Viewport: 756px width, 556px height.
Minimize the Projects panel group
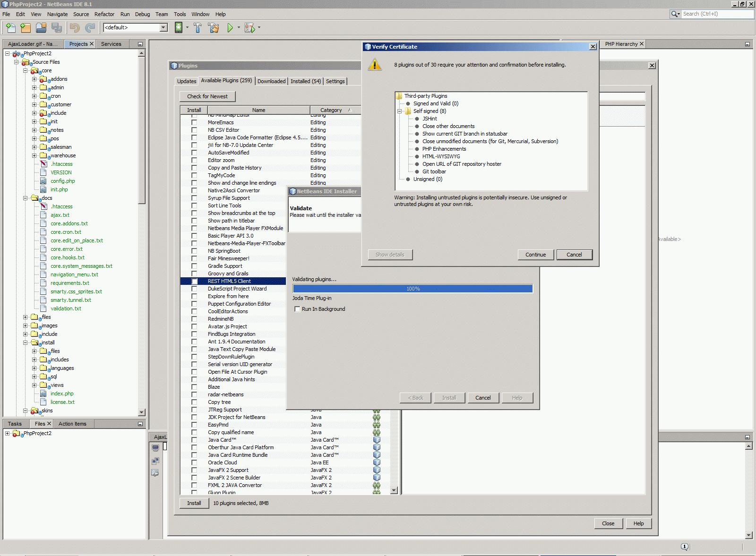(140, 44)
